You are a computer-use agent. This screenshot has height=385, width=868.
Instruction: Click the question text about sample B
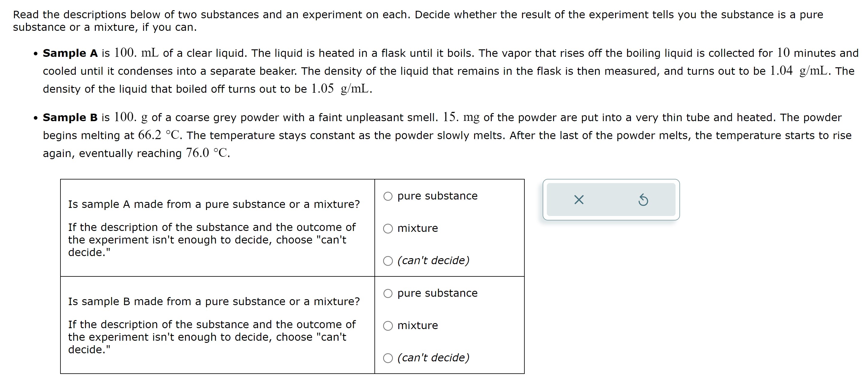coord(214,302)
